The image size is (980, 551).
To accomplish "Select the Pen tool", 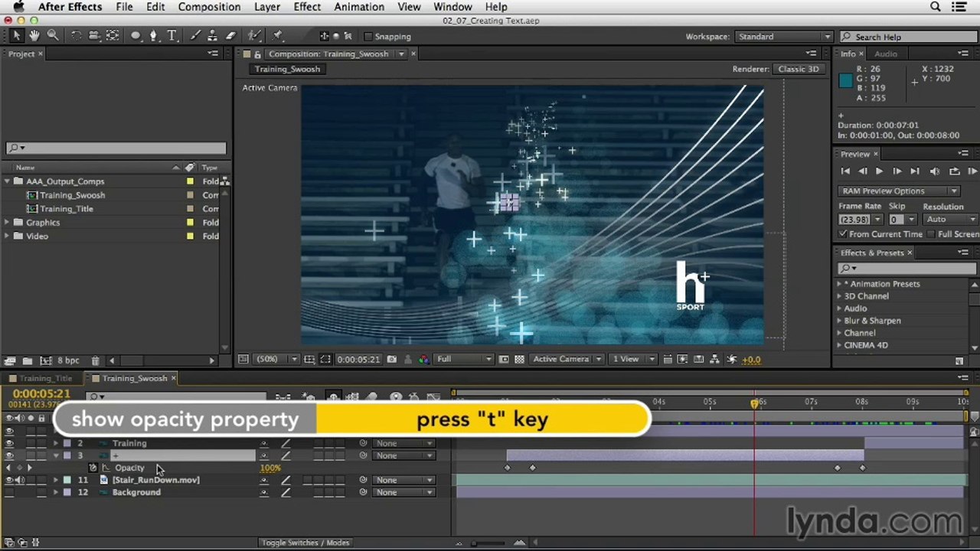I will (x=154, y=35).
